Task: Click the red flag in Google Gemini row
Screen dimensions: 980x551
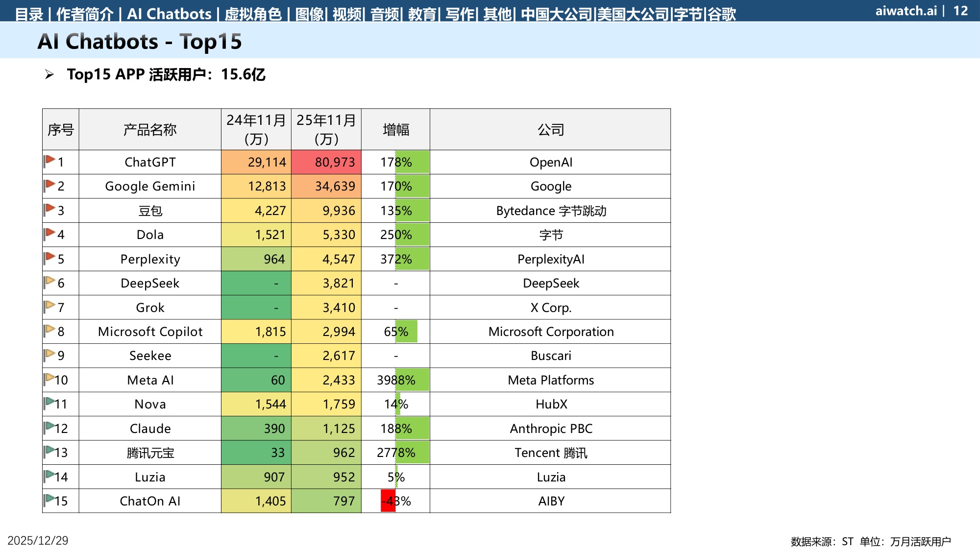Action: click(x=49, y=185)
